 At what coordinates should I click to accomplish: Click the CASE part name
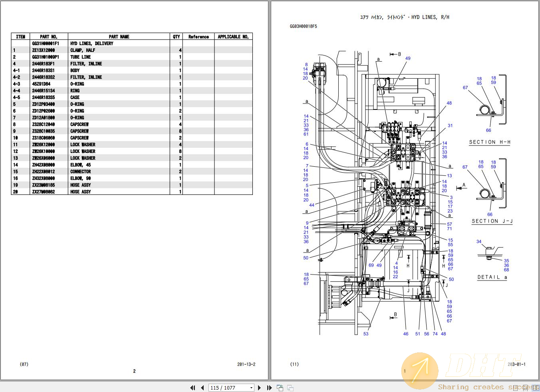point(75,98)
